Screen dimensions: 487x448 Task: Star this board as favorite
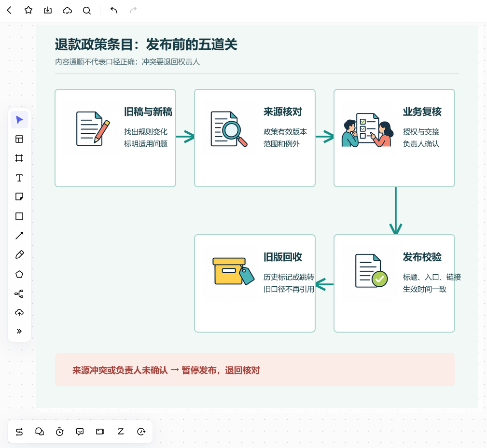[28, 10]
